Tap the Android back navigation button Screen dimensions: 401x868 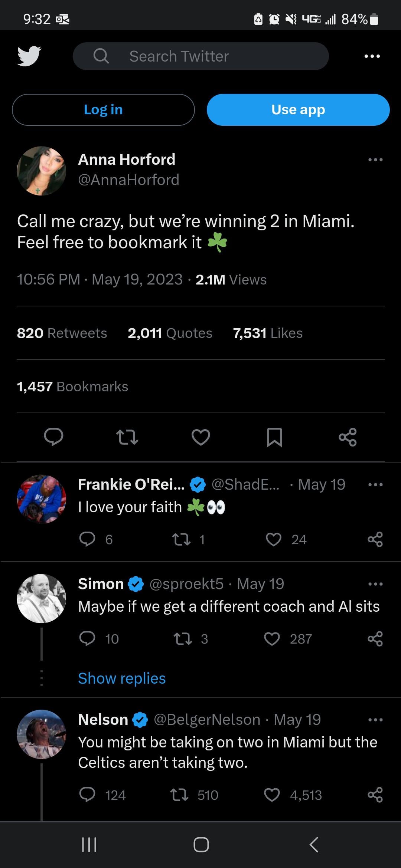314,845
